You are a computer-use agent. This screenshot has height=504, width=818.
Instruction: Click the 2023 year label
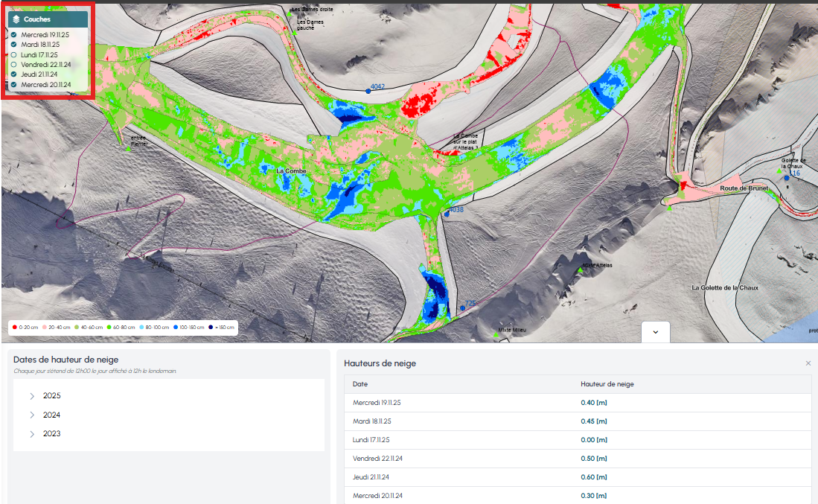(x=51, y=434)
